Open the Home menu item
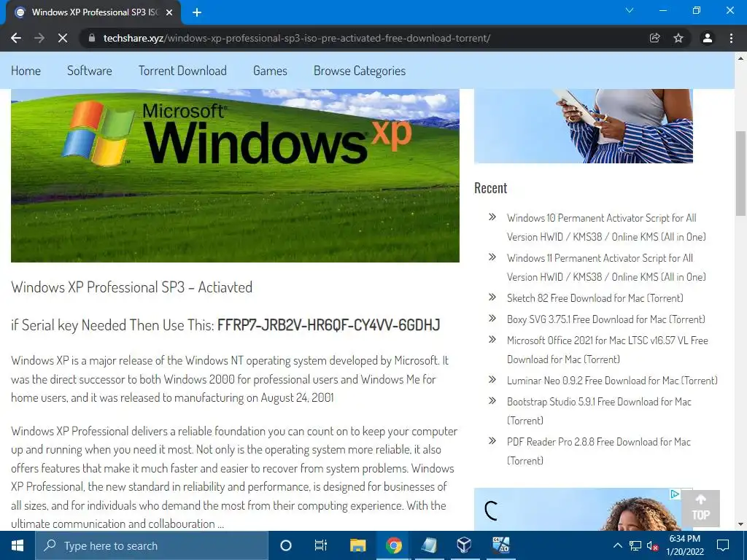This screenshot has height=560, width=747. (x=26, y=71)
